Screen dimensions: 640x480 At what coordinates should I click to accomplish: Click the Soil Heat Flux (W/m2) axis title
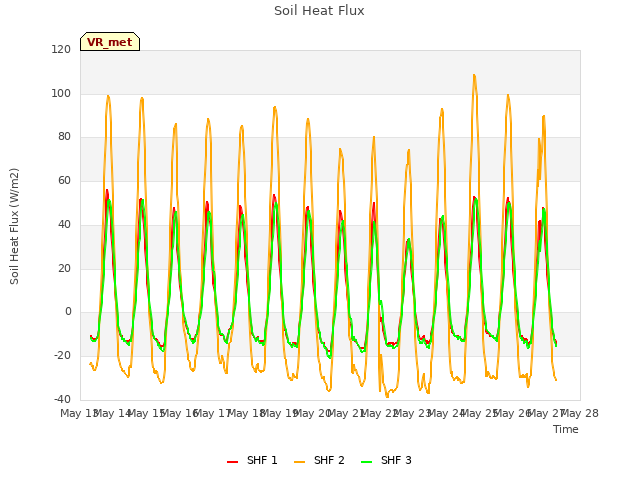pyautogui.click(x=14, y=226)
